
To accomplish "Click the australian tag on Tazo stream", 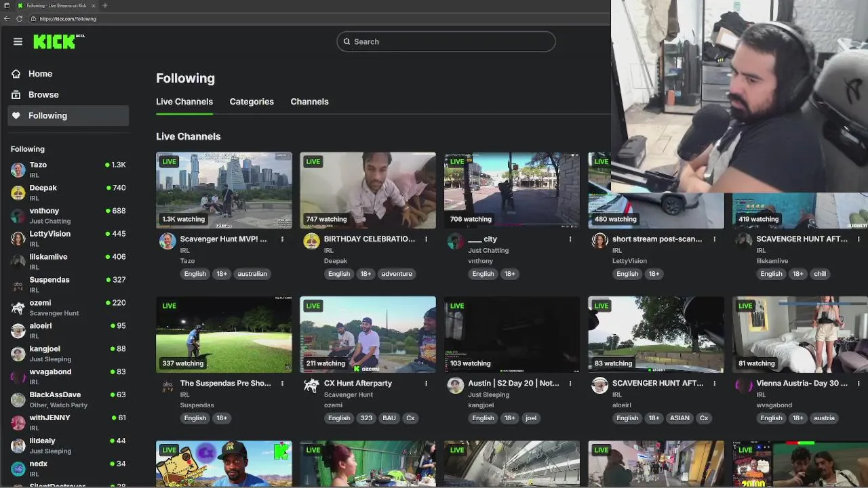I will click(252, 274).
